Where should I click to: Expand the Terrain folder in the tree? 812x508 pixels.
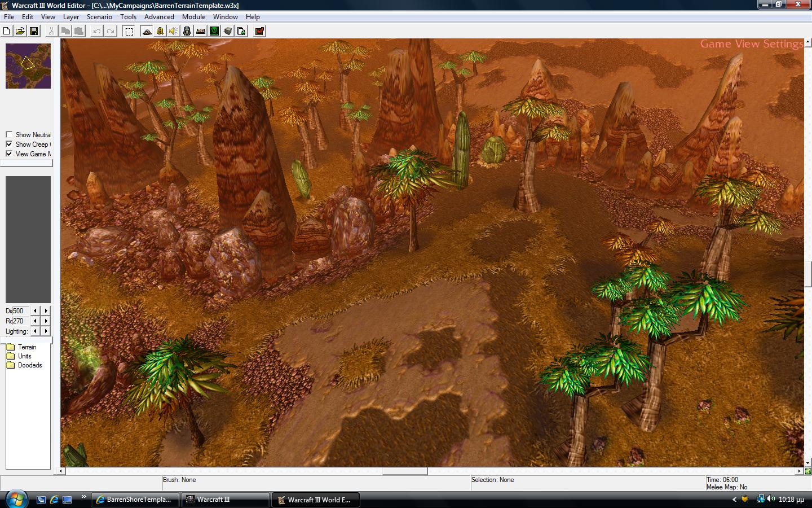10,347
